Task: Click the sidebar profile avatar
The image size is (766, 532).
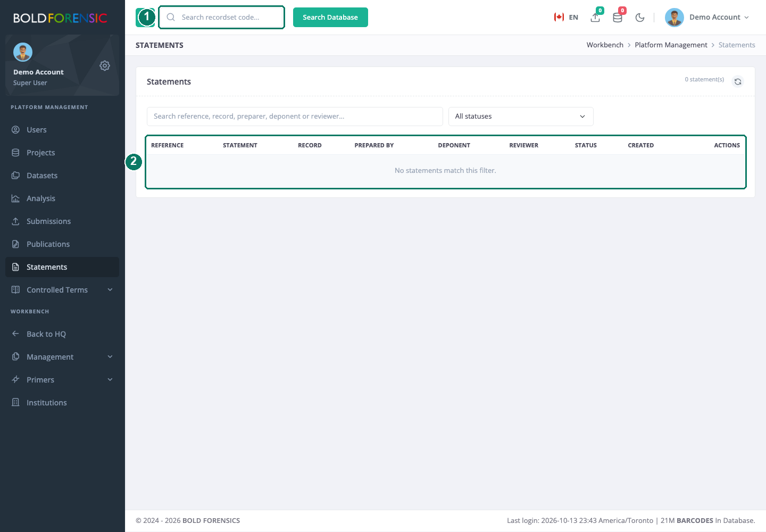Action: (x=23, y=52)
